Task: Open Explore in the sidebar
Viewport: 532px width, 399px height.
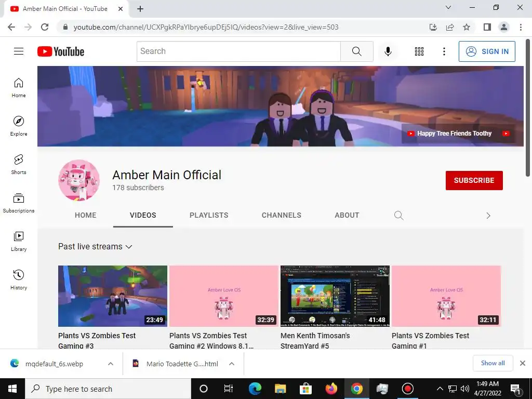Action: pos(19,126)
